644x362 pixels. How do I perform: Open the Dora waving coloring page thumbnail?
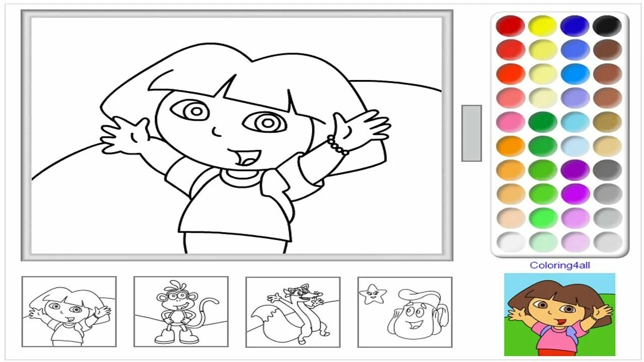[69, 312]
